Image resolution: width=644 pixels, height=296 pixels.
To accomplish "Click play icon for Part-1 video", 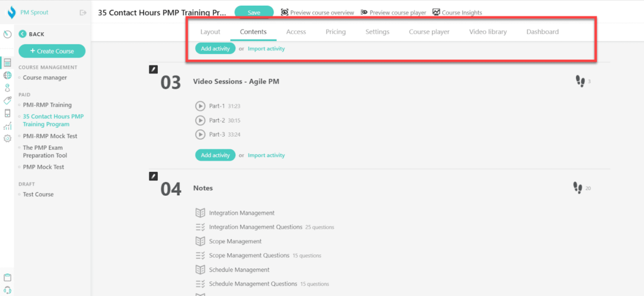I will click(x=200, y=106).
